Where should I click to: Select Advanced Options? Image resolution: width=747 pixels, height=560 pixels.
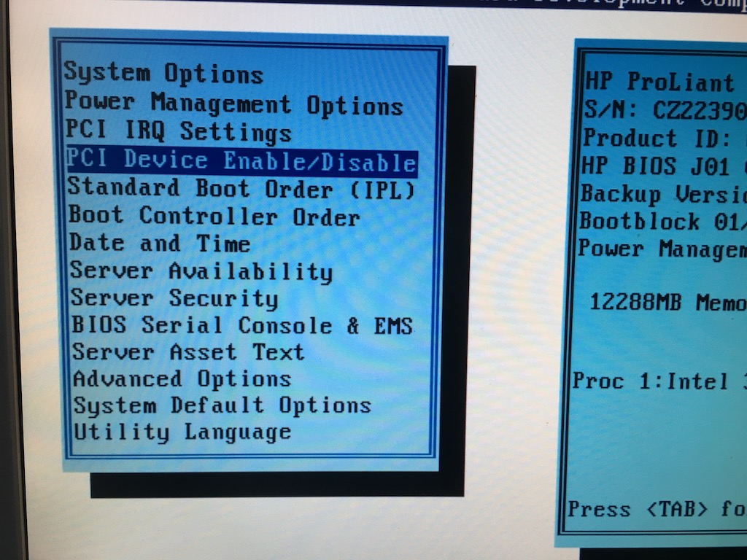[182, 379]
